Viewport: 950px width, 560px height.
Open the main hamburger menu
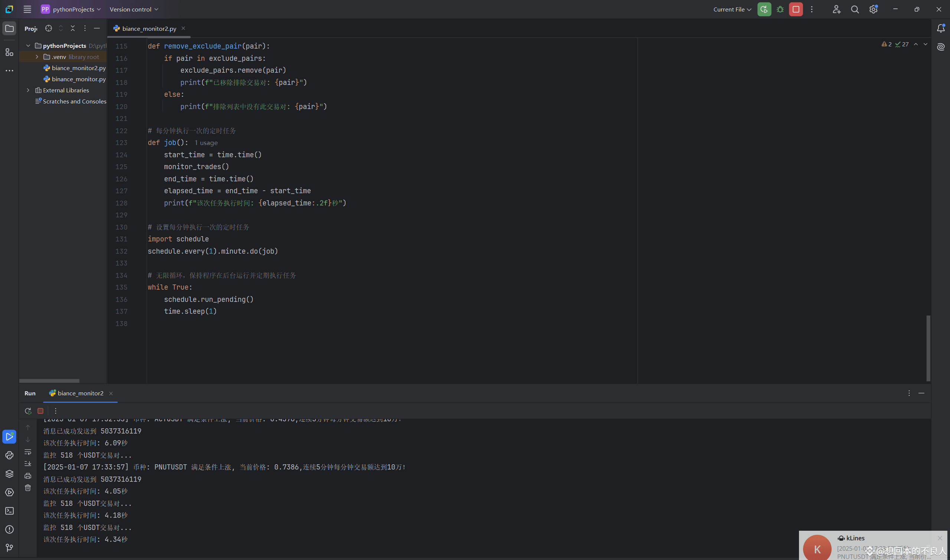[x=27, y=9]
